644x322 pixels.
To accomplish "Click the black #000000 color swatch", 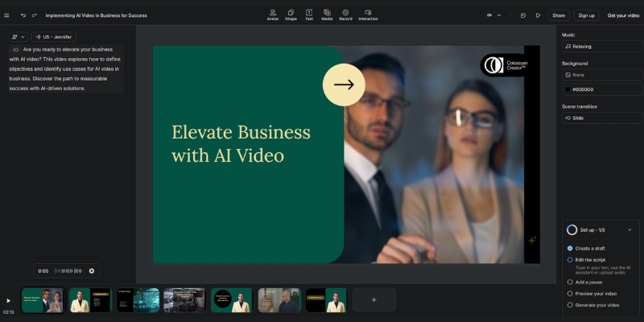I will click(568, 89).
